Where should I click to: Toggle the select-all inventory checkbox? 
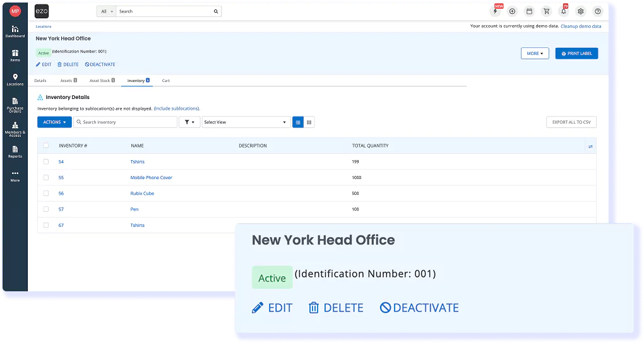(45, 146)
